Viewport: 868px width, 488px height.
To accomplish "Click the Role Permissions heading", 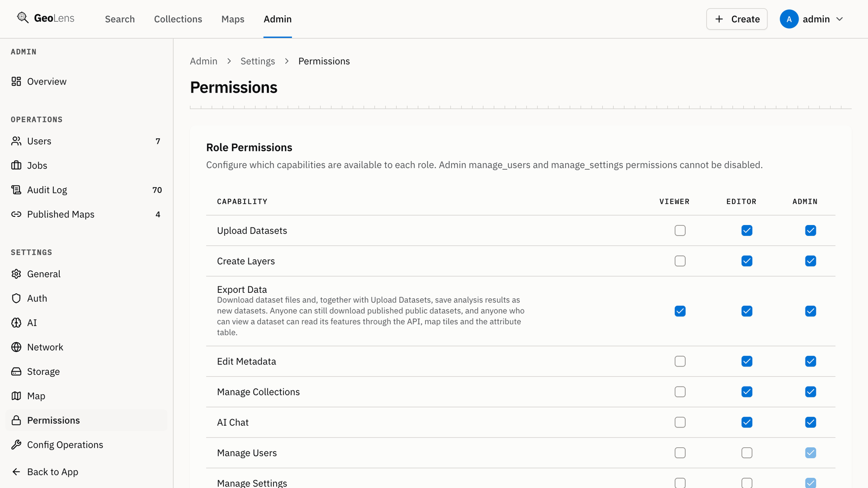I will point(249,147).
